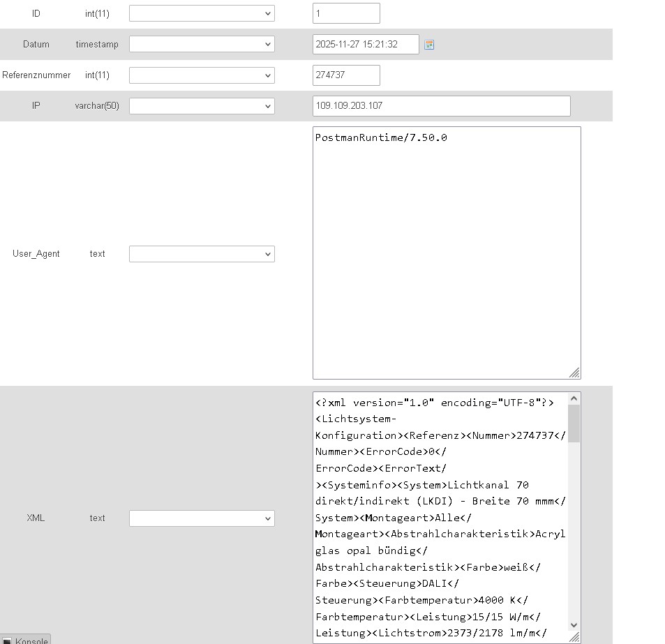Click the XML textarea scrollbar thumb
The image size is (665, 644).
pos(574,424)
